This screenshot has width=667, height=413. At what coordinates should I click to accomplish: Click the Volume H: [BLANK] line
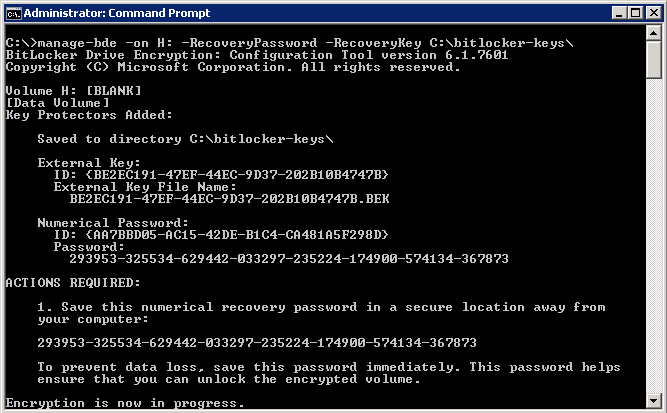click(x=74, y=91)
